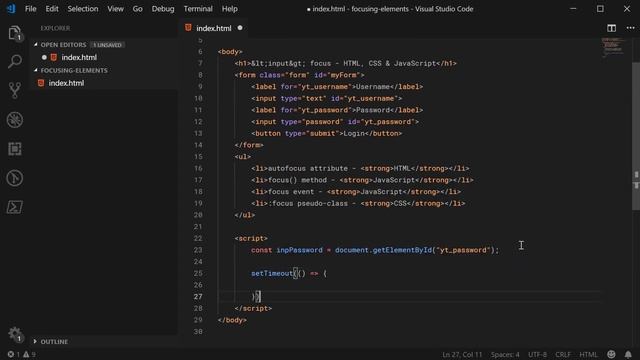Click the EXPLORER panel title
640x360 pixels.
pos(55,28)
